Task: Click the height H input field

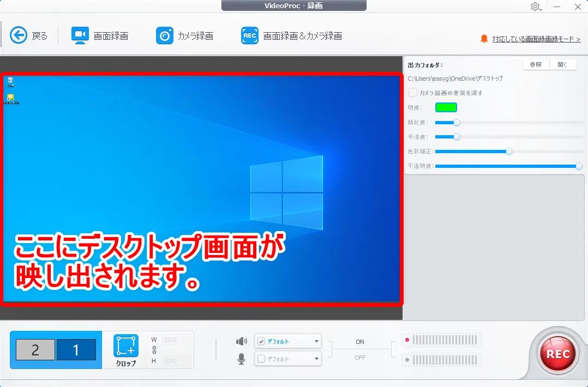Action: (x=177, y=361)
